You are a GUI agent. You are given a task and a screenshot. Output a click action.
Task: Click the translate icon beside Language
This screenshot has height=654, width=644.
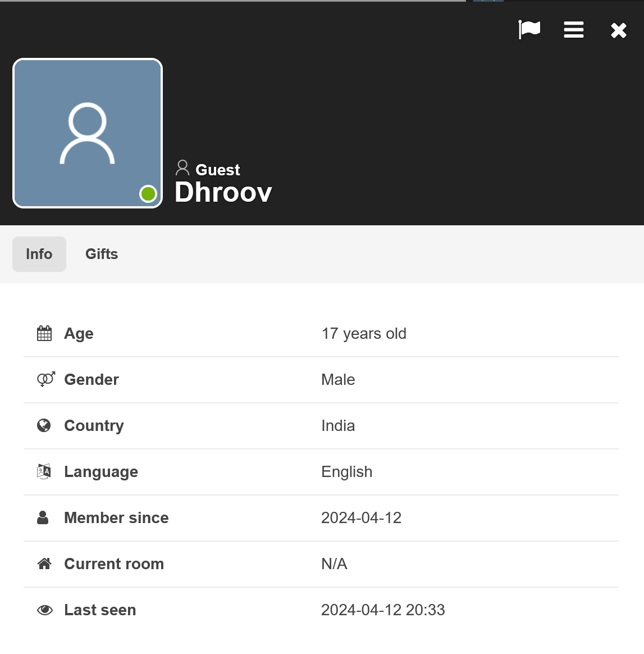(44, 471)
